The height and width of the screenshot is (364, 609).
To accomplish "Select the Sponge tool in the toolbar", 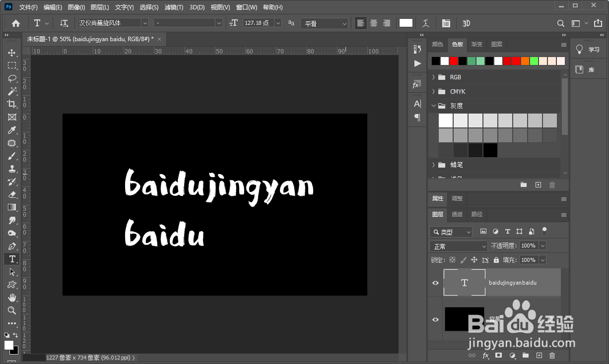I will coord(12,233).
